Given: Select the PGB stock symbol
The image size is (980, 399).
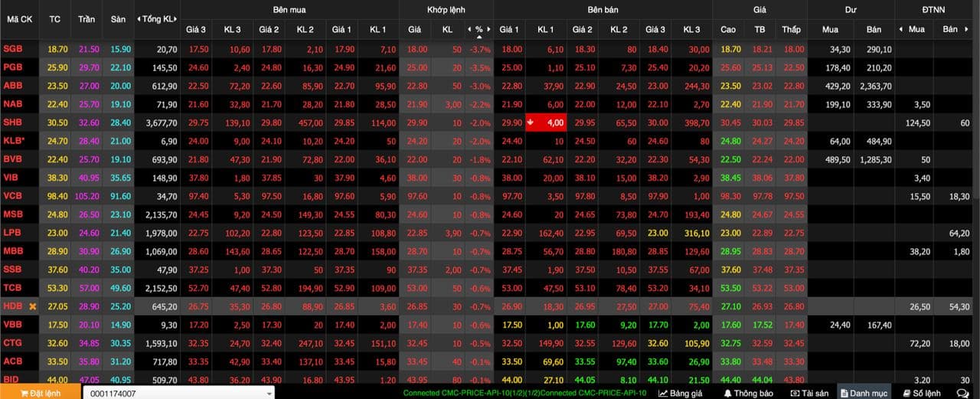Looking at the screenshot, I should point(13,67).
